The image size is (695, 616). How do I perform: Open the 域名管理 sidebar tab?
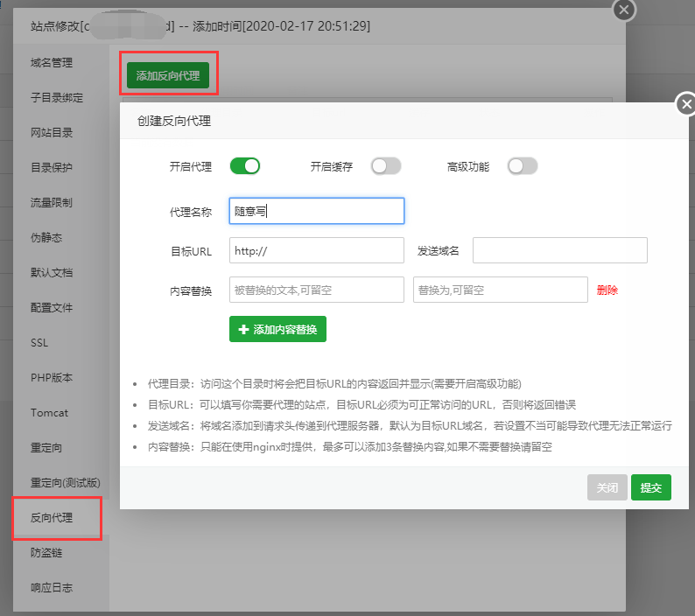click(x=52, y=63)
